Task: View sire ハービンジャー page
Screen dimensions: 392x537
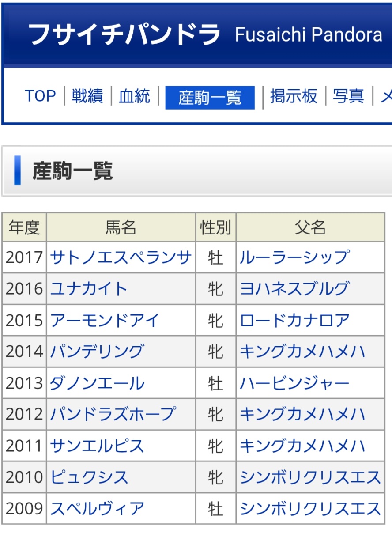Action: click(294, 383)
